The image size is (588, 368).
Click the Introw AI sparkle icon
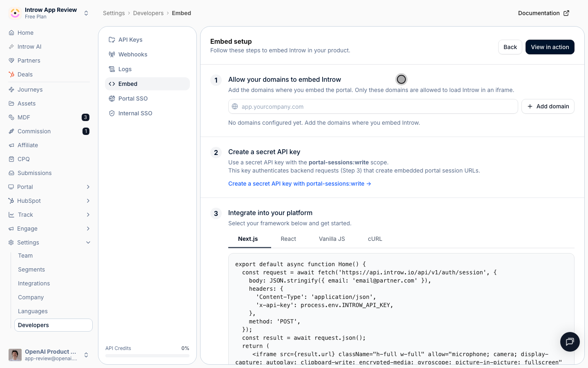(x=11, y=47)
